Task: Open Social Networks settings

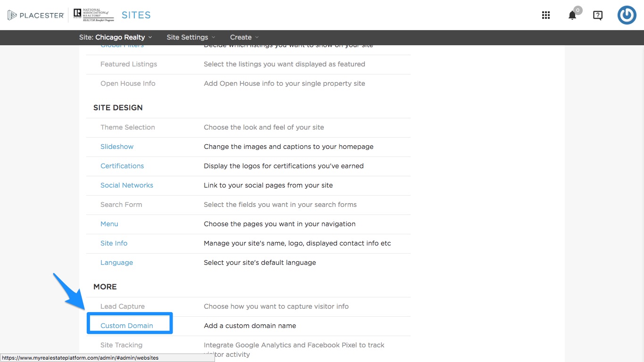Action: coord(127,185)
